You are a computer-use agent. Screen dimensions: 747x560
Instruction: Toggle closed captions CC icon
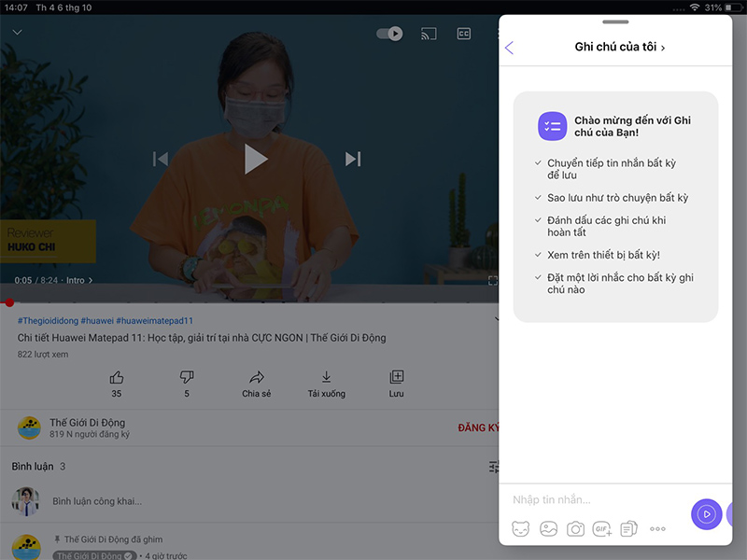pos(463,34)
